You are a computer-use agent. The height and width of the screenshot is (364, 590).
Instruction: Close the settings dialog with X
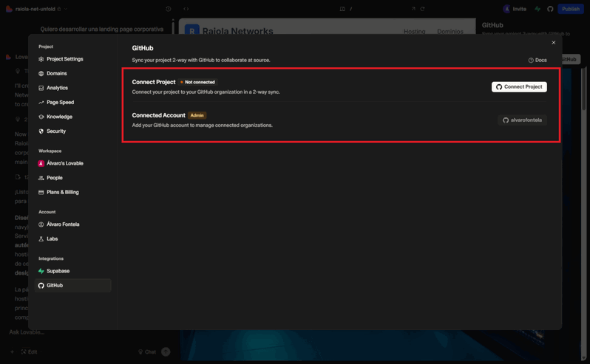tap(554, 42)
